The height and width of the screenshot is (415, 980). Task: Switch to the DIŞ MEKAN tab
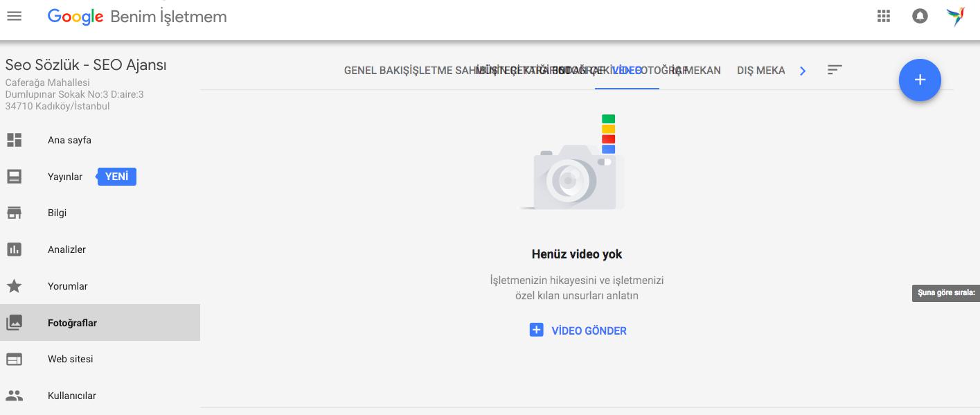click(760, 71)
